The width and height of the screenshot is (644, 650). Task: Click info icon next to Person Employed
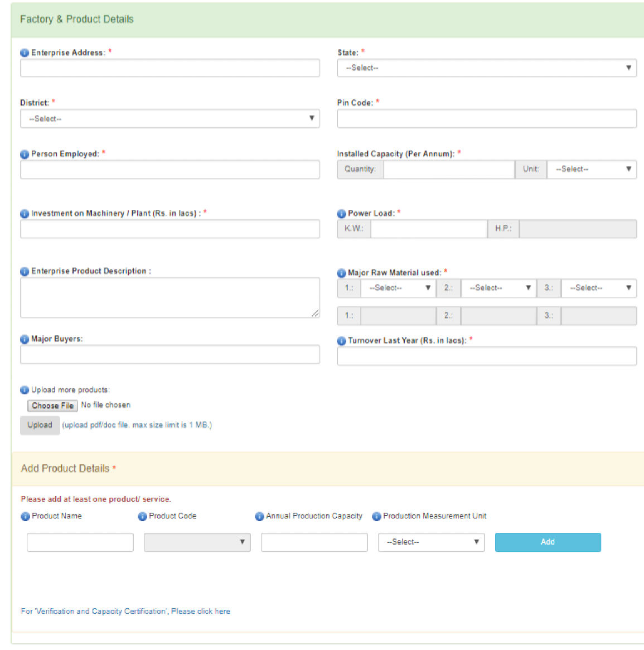25,155
